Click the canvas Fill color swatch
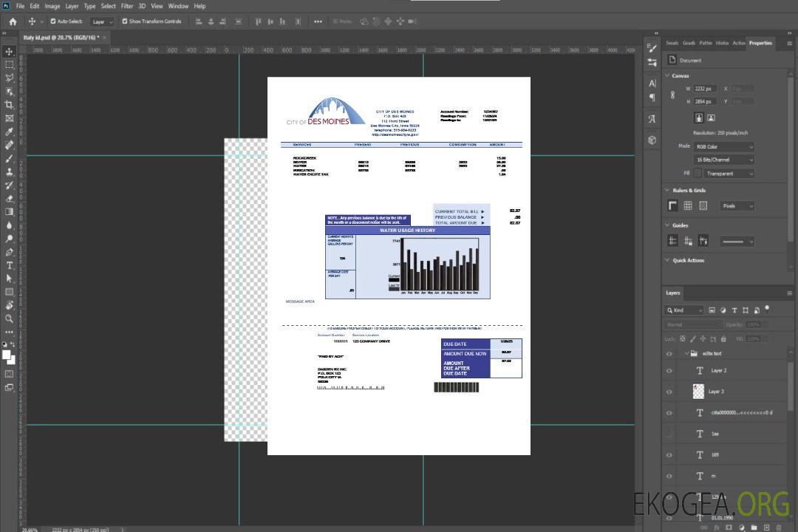Viewport: 798px width, 532px height. click(x=697, y=173)
